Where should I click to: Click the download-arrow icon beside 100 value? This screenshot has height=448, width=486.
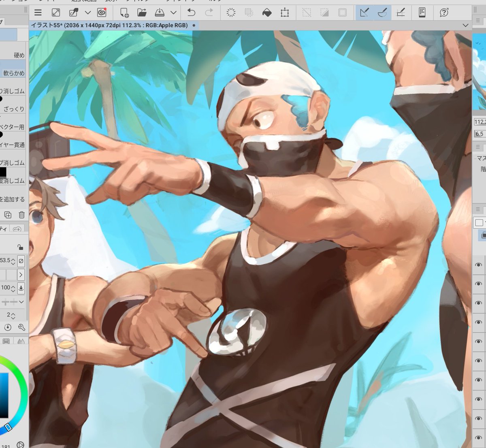21,288
